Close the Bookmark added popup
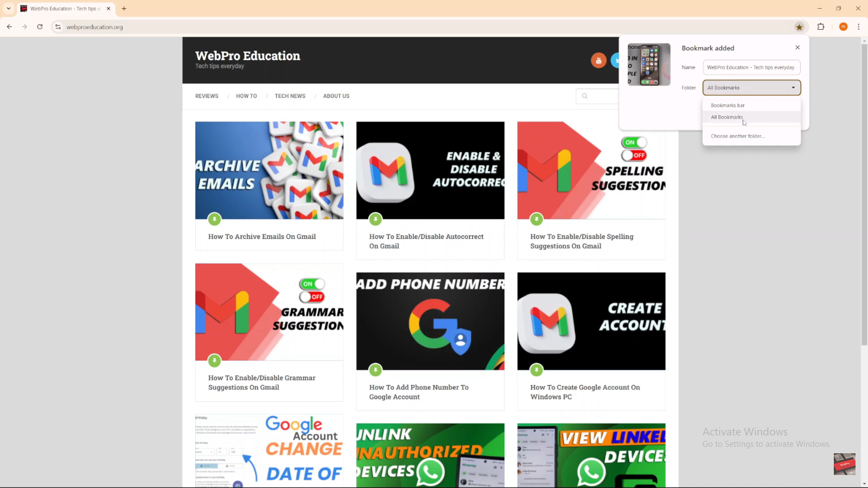The width and height of the screenshot is (868, 488). (x=797, y=48)
